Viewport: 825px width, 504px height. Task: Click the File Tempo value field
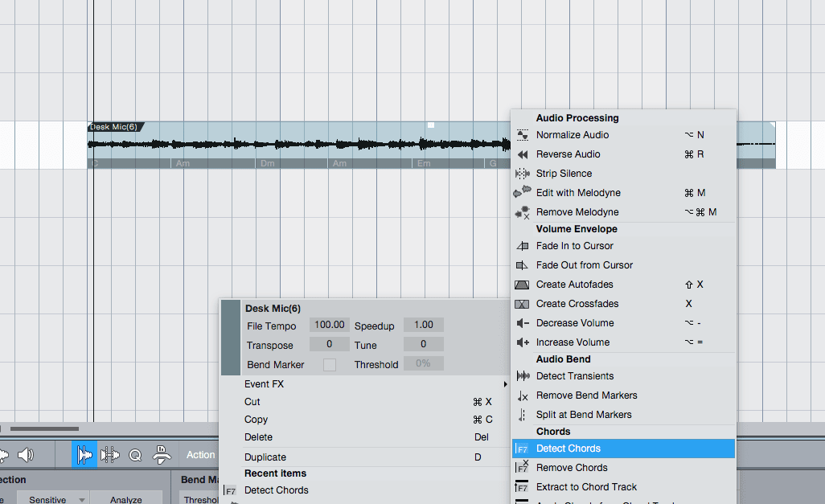point(329,324)
